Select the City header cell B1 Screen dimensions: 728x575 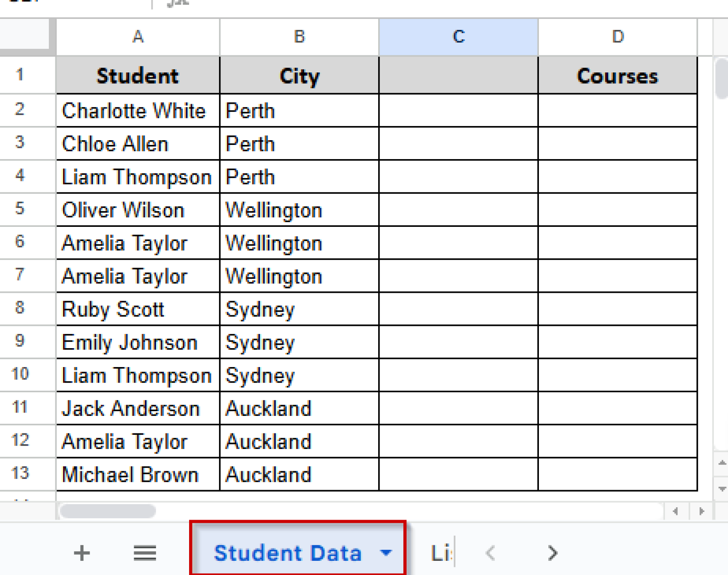tap(299, 75)
